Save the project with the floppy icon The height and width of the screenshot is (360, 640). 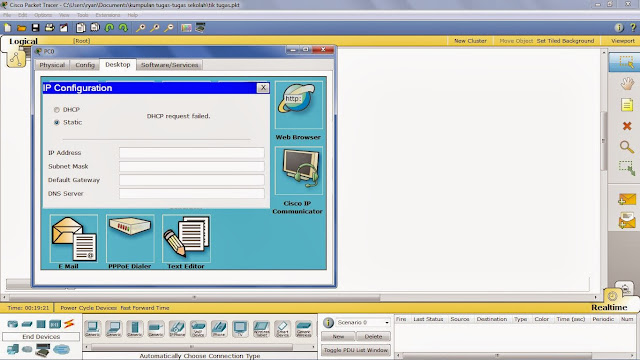pos(36,28)
